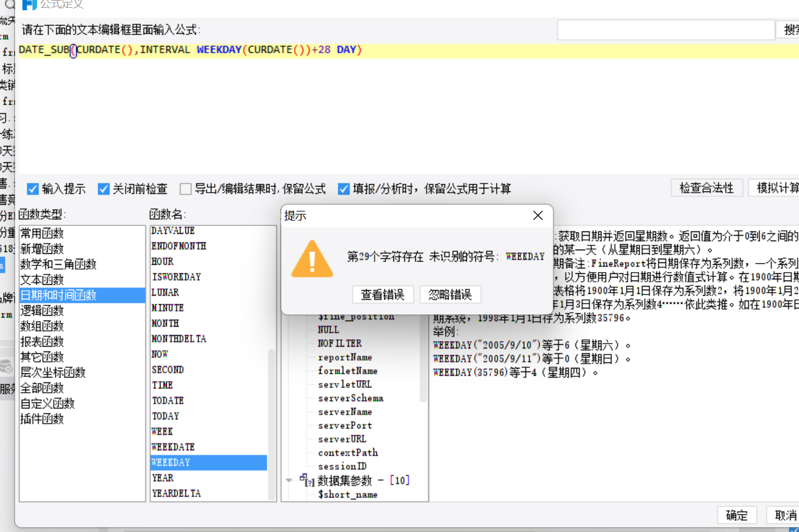The height and width of the screenshot is (532, 799).
Task: Focus the function search input field
Action: 666,30
